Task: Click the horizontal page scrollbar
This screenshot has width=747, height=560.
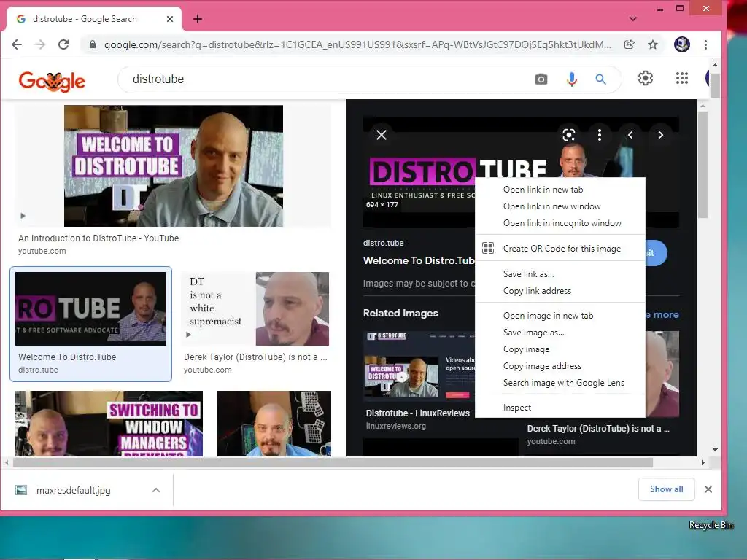Action: 333,462
